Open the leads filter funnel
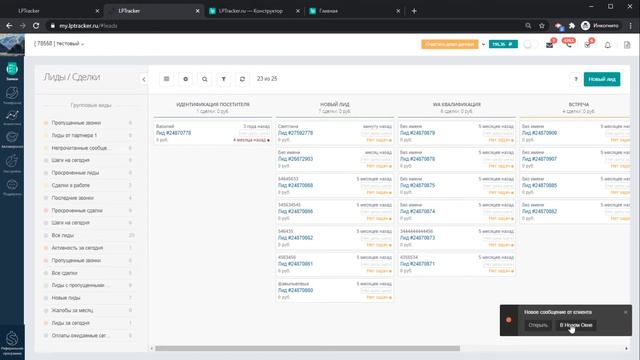Image resolution: width=640 pixels, height=360 pixels. [224, 79]
